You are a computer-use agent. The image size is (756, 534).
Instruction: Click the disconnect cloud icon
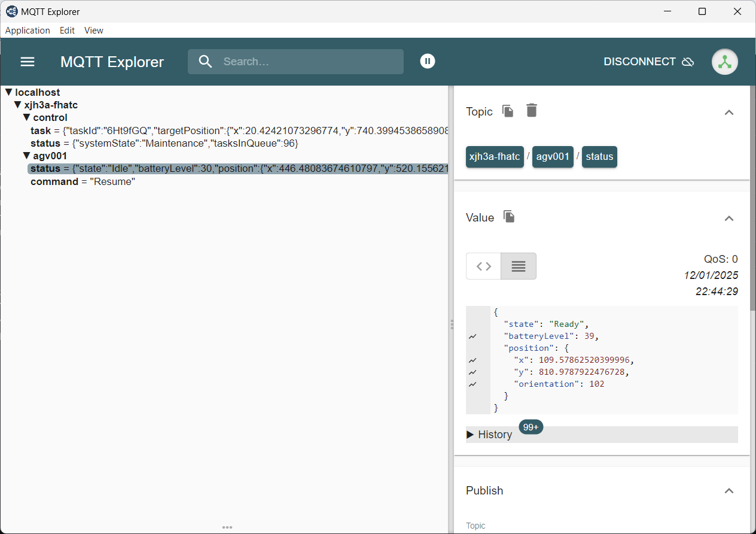688,62
